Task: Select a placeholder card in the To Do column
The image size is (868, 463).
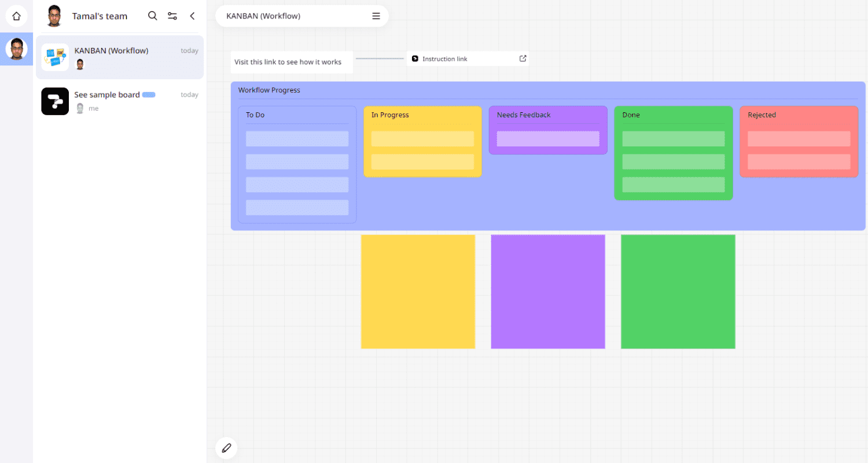Action: pyautogui.click(x=297, y=138)
